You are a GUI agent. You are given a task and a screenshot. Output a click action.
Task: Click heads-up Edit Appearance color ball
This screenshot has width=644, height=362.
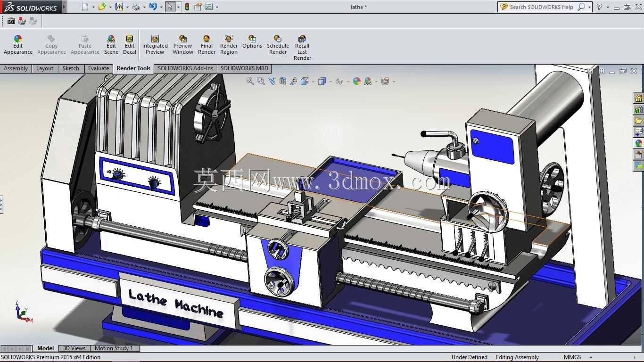[x=357, y=81]
